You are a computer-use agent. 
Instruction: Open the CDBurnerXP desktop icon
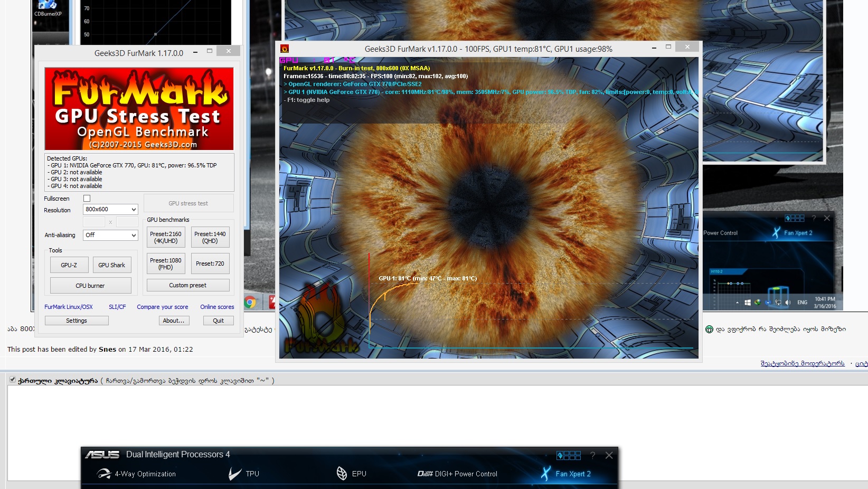pyautogui.click(x=48, y=9)
